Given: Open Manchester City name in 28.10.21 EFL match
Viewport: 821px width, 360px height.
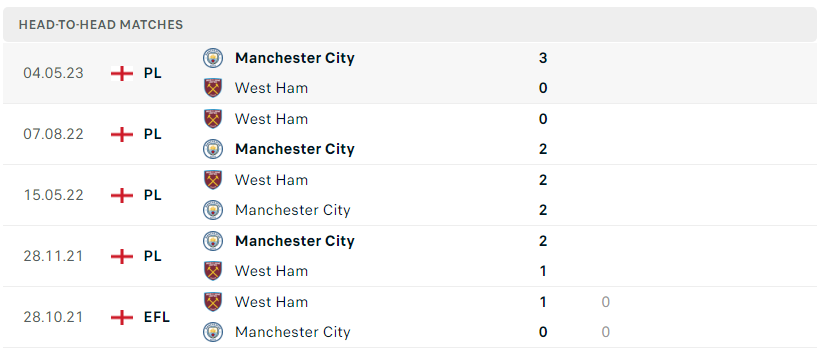Looking at the screenshot, I should pyautogui.click(x=293, y=332).
